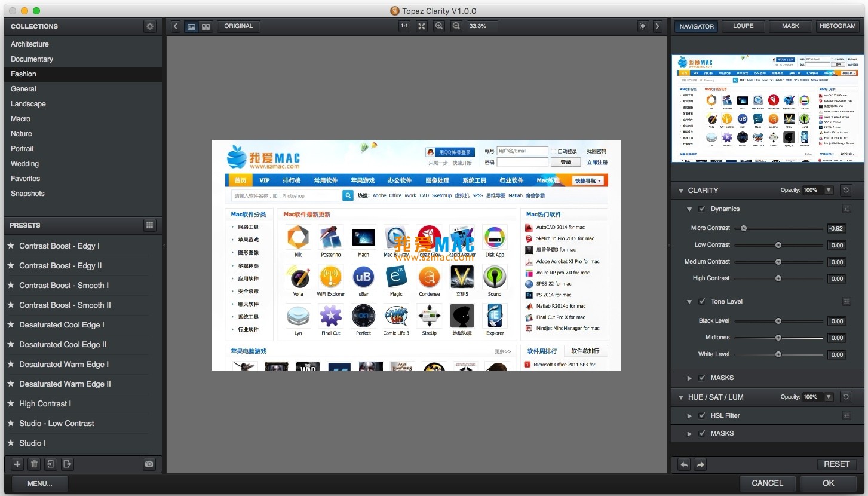Switch to single image view
868x496 pixels.
click(x=192, y=26)
